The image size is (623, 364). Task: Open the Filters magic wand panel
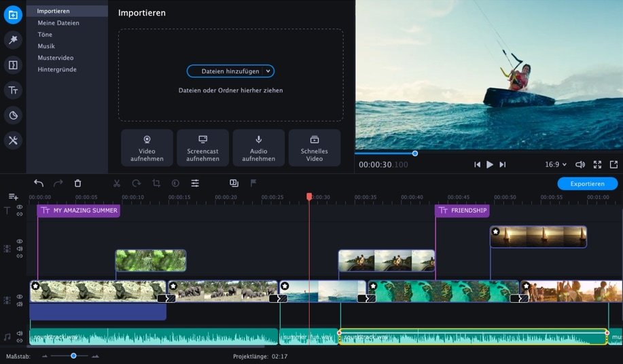[x=13, y=39]
